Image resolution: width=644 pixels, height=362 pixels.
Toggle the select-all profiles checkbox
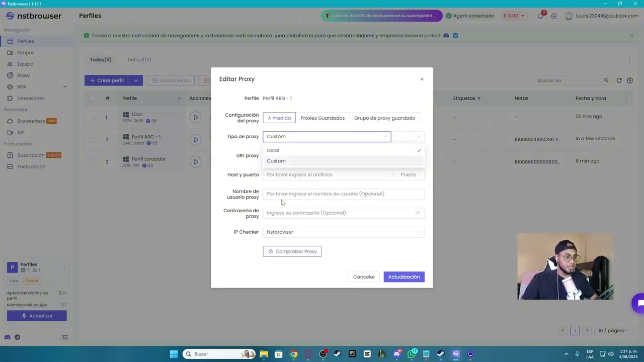point(93,99)
